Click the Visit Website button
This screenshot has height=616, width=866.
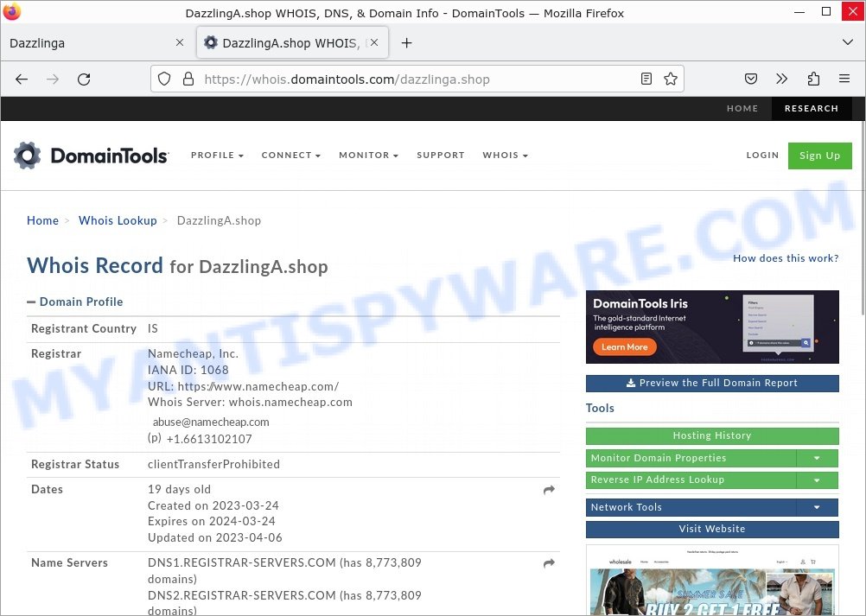click(x=712, y=529)
